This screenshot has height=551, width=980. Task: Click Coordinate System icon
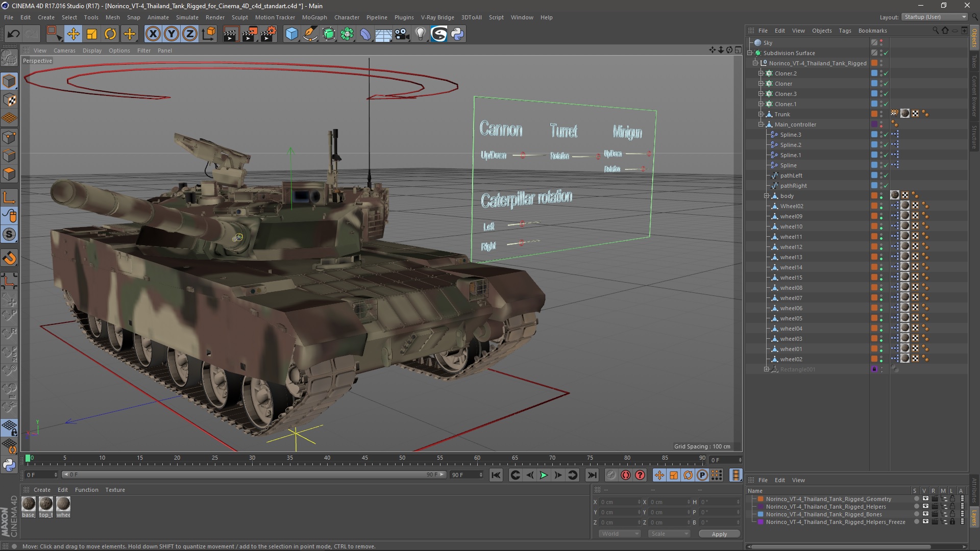tap(209, 34)
